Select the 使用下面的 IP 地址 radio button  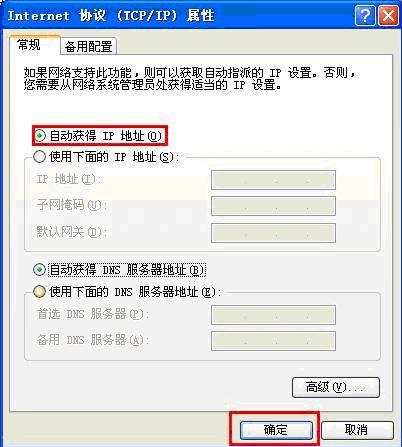pos(39,157)
